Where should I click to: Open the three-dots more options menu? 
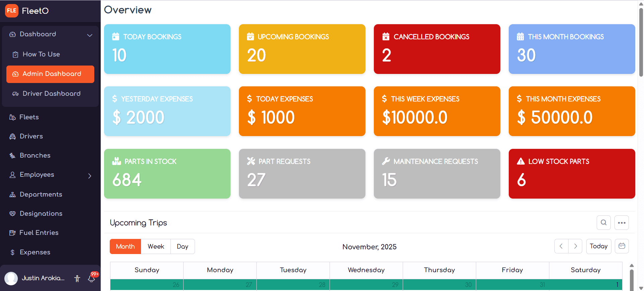[622, 222]
